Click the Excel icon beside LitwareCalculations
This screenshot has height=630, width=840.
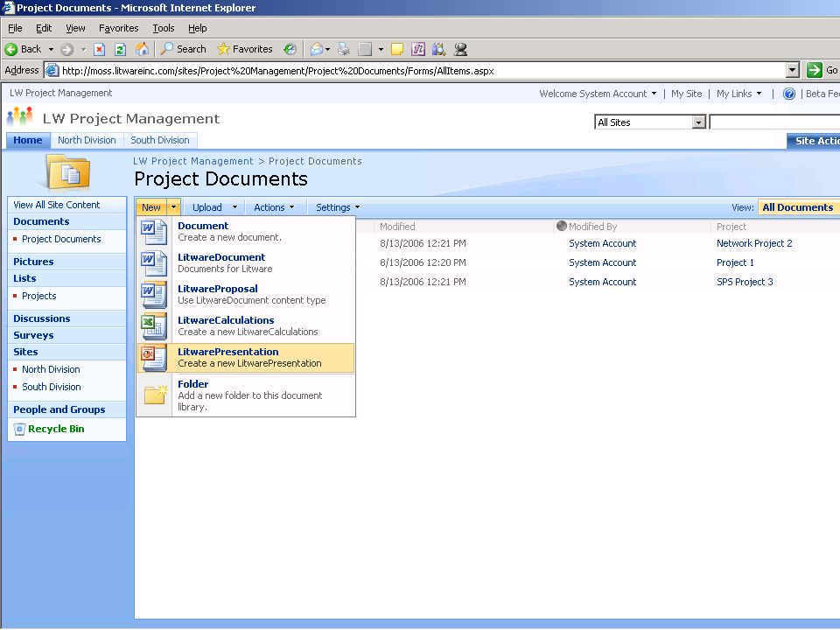click(154, 326)
